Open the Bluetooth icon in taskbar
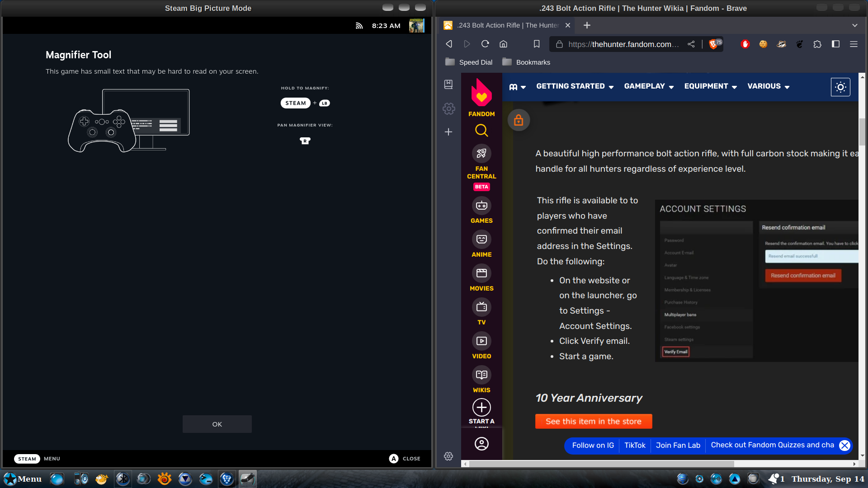This screenshot has height=488, width=868. point(123,479)
